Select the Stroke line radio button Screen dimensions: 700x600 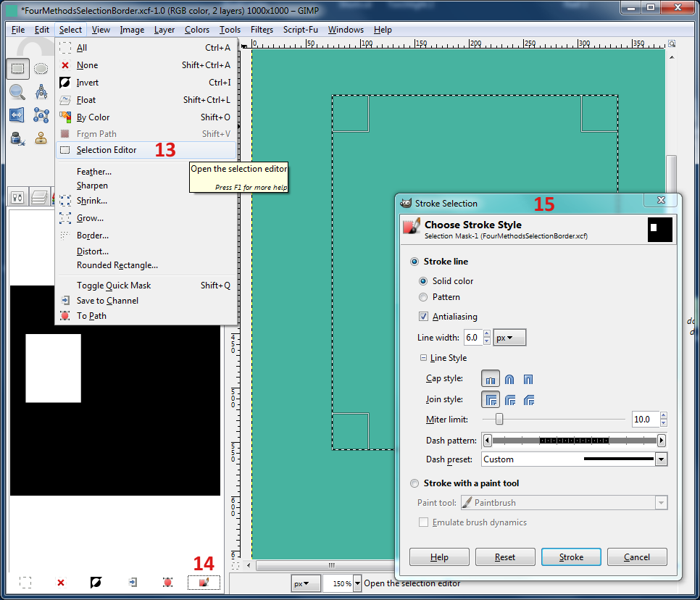pos(414,262)
